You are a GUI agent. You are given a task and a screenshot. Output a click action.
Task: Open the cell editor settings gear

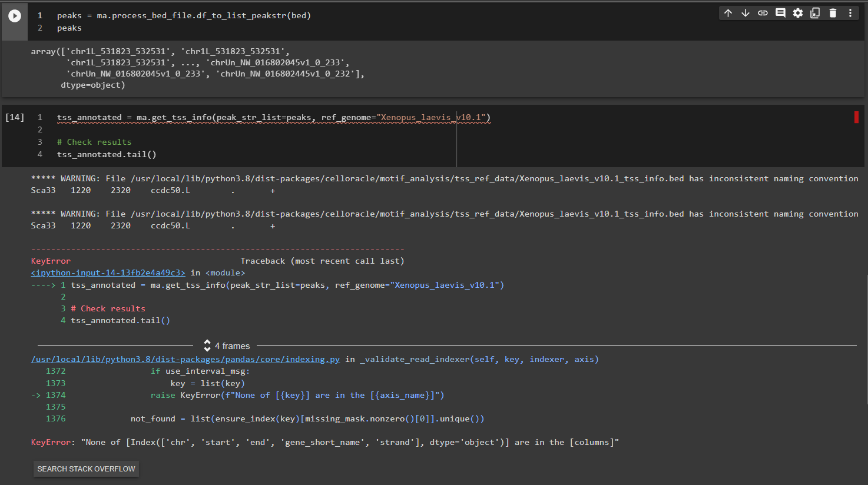click(x=798, y=12)
